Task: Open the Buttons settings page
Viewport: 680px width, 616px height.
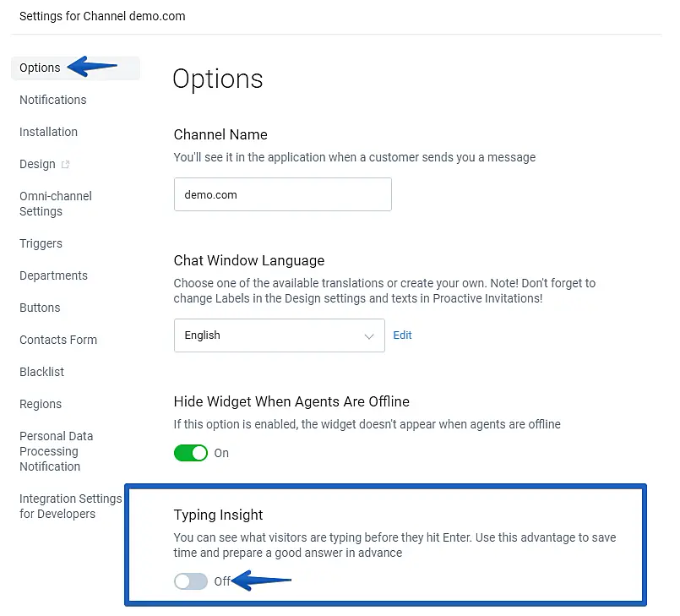Action: point(40,308)
